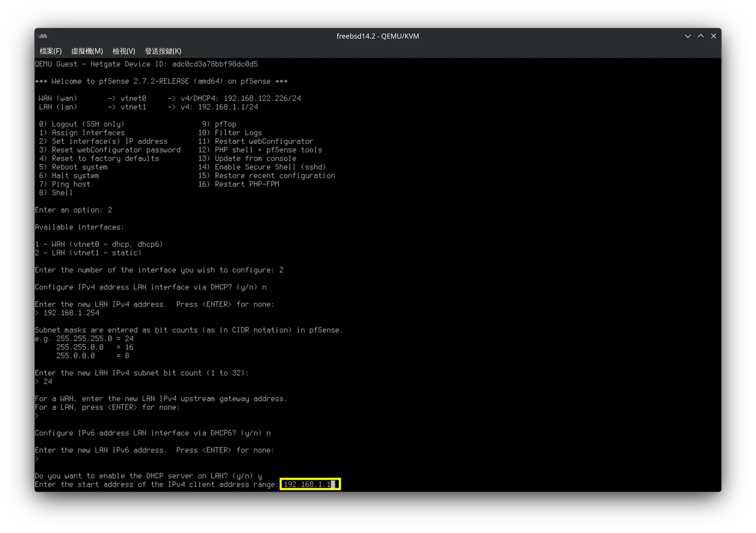Click the '6) Halt system' line
756x533 pixels.
click(x=69, y=175)
